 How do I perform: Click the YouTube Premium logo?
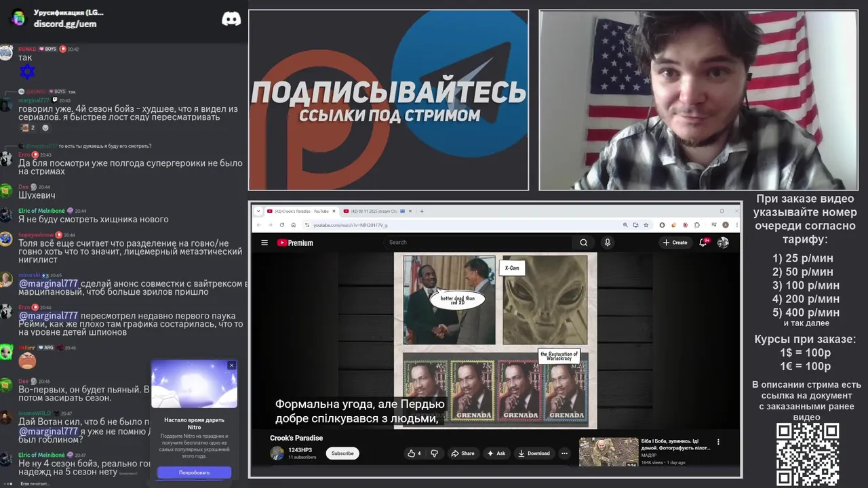pyautogui.click(x=295, y=243)
